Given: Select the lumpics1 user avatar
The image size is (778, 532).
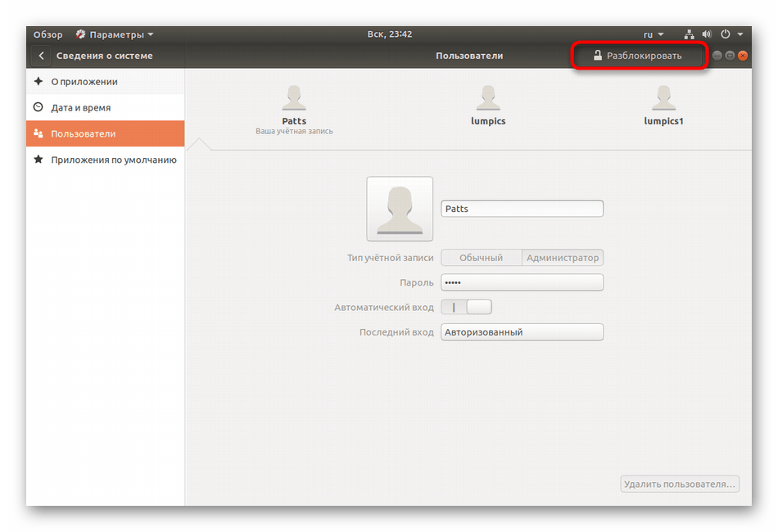Looking at the screenshot, I should click(x=663, y=99).
